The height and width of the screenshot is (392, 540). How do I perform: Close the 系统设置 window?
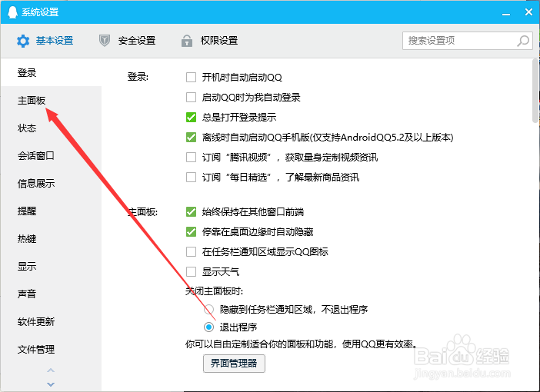[x=528, y=12]
